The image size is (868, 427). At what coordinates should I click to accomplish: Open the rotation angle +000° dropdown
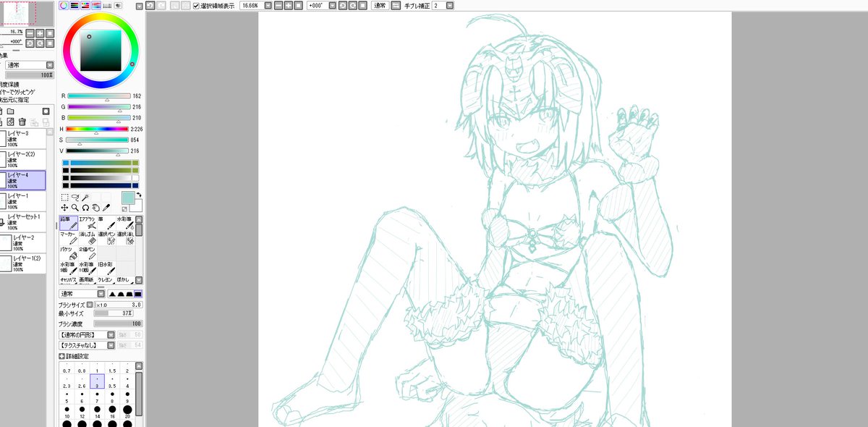pos(332,5)
